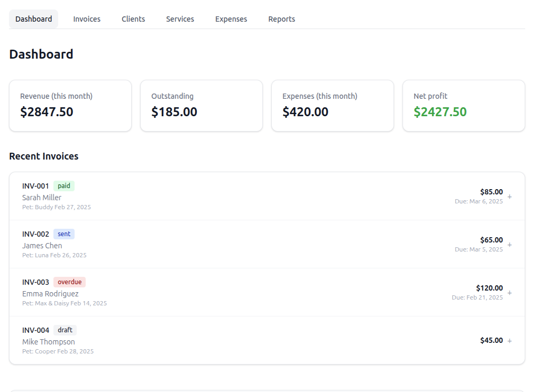
Task: Click the overdue status badge
Action: (69, 282)
